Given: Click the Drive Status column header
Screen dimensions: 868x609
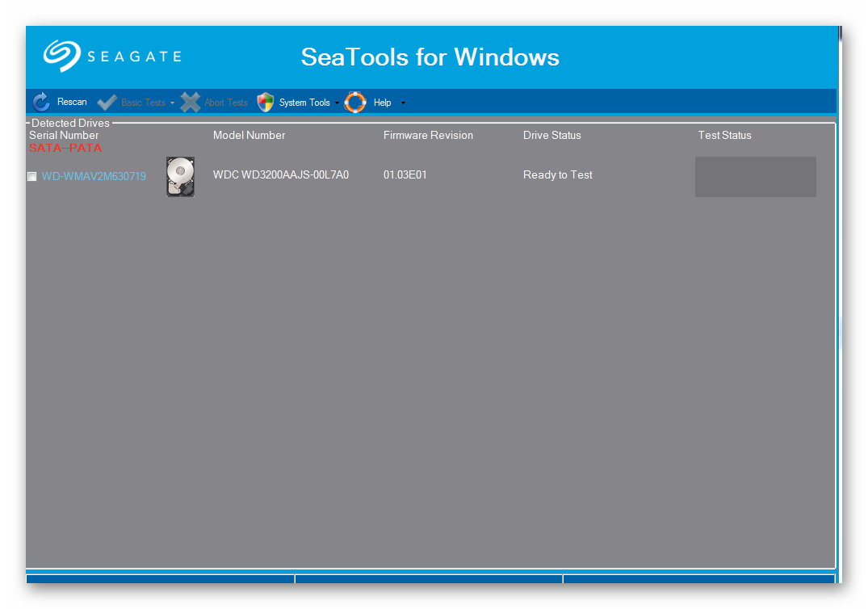Looking at the screenshot, I should [x=552, y=135].
